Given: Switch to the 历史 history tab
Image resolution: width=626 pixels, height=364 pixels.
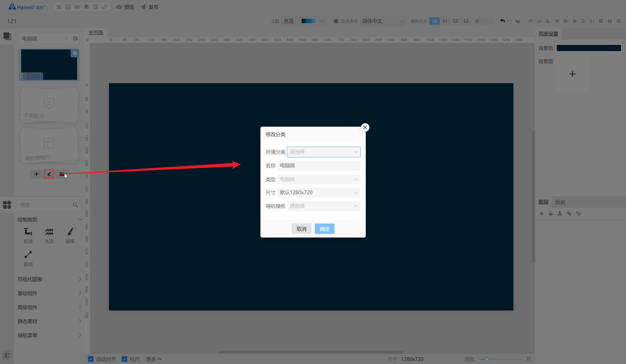Looking at the screenshot, I should [x=560, y=202].
